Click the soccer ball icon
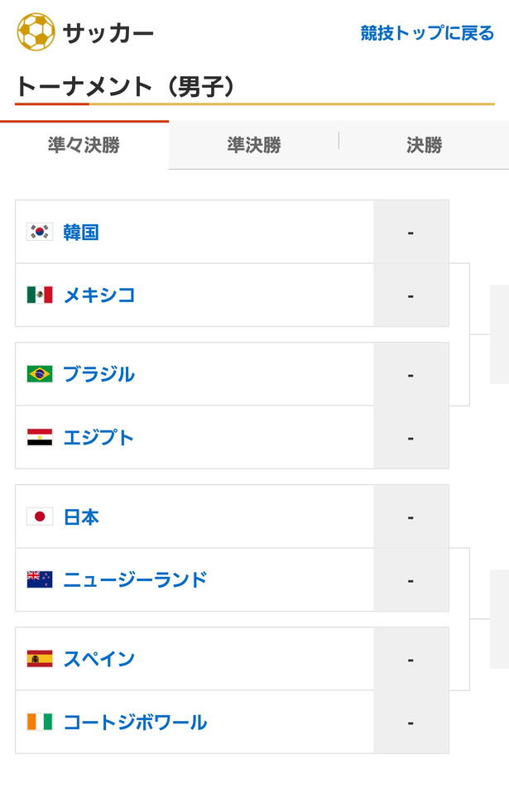Viewport: 509px width, 812px height. (x=36, y=32)
